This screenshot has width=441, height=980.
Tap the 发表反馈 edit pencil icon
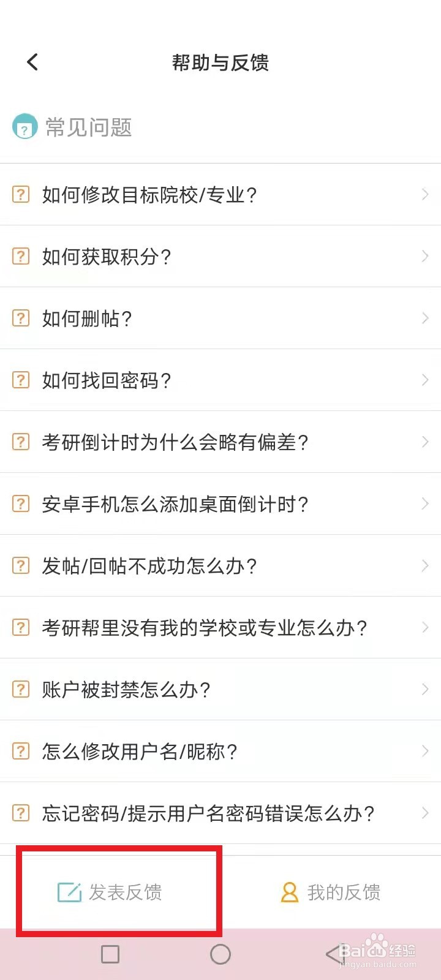point(69,892)
